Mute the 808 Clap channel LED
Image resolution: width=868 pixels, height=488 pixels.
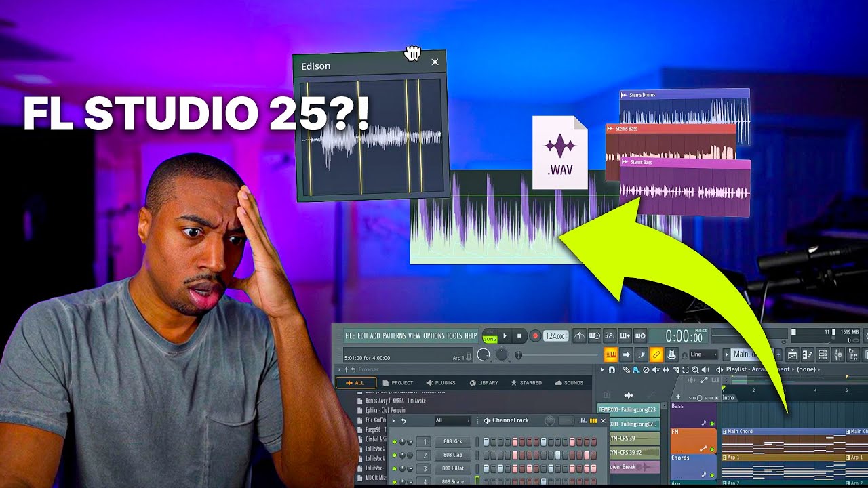(x=395, y=455)
